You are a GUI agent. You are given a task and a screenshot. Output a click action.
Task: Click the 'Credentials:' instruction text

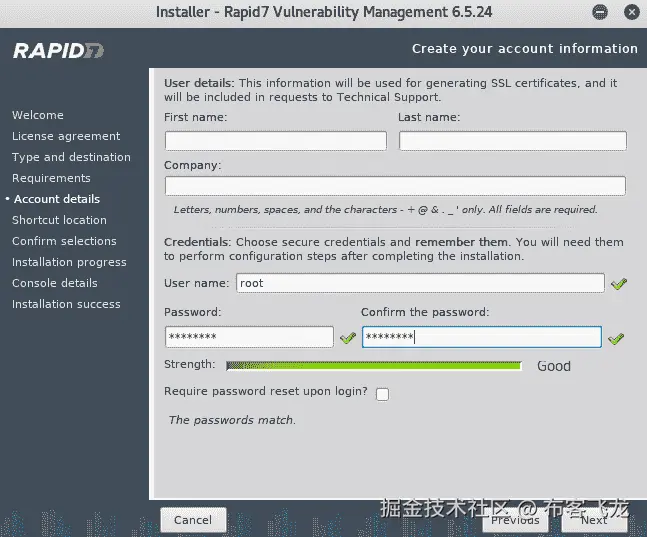point(394,249)
